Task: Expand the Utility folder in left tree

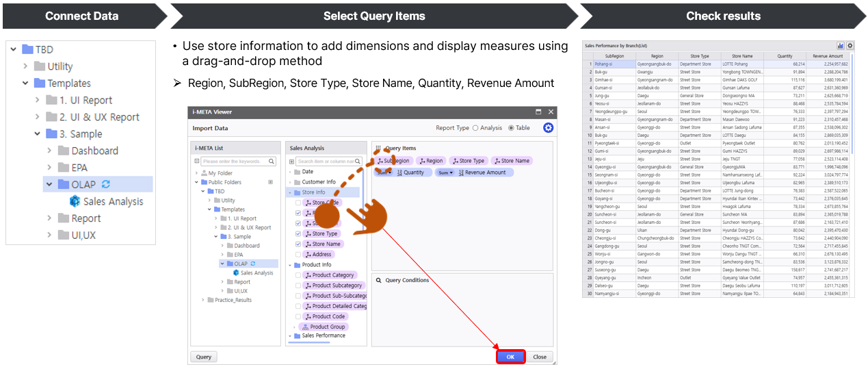Action: click(25, 66)
